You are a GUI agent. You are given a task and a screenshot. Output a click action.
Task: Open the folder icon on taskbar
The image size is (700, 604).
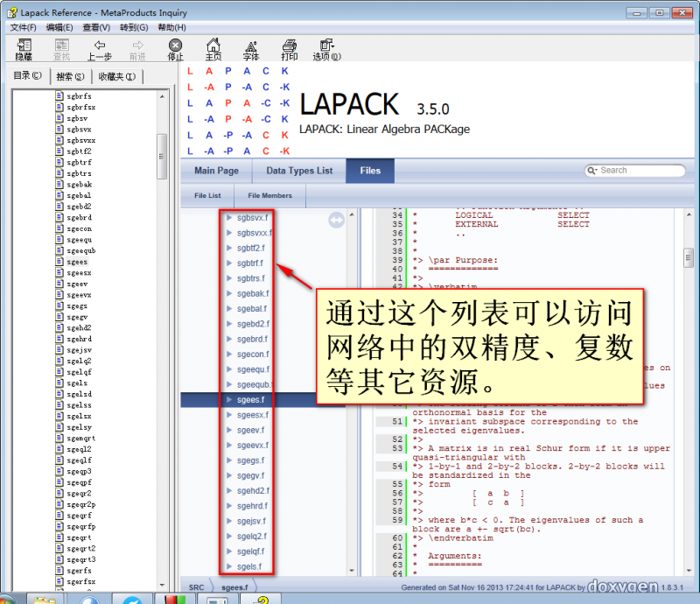click(x=45, y=599)
